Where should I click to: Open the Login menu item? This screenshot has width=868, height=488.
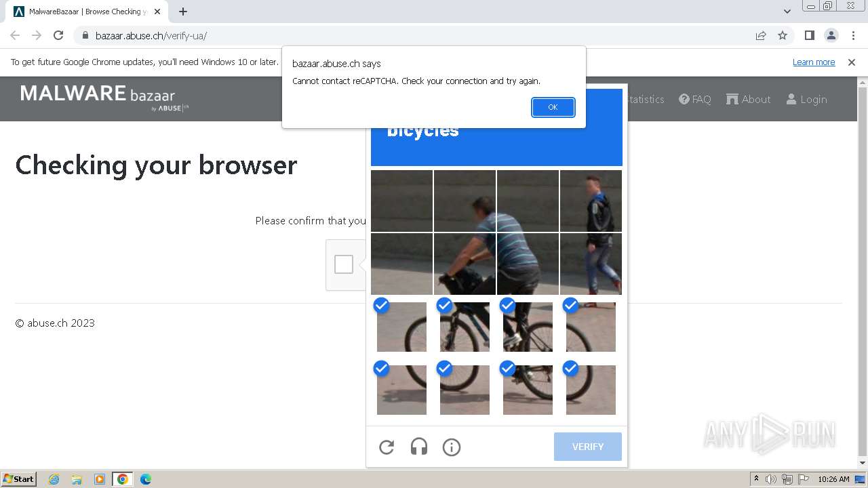(806, 99)
